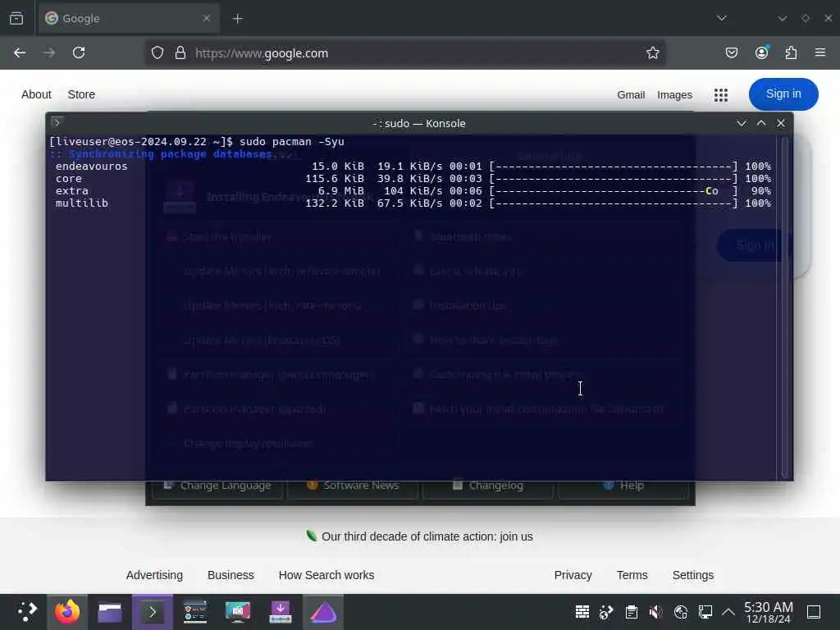Open the Business footer link
Screen dimensions: 840x630
[x=231, y=575]
